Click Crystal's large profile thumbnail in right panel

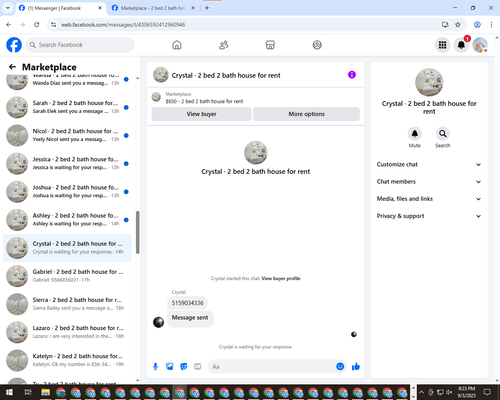pos(429,82)
